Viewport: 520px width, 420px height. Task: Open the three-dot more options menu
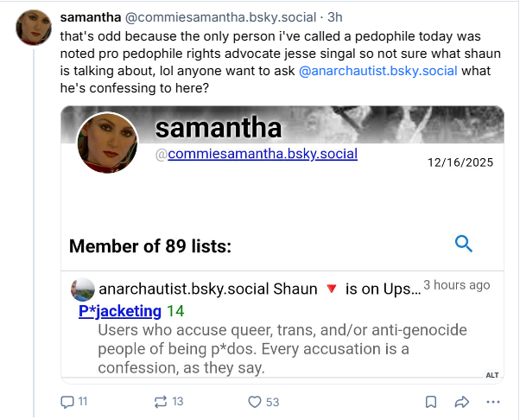click(493, 402)
